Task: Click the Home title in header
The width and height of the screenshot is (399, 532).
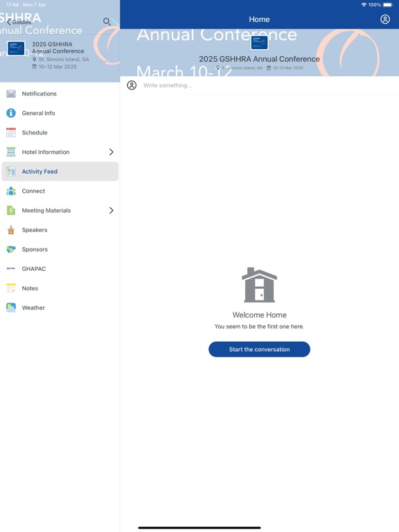Action: [259, 19]
